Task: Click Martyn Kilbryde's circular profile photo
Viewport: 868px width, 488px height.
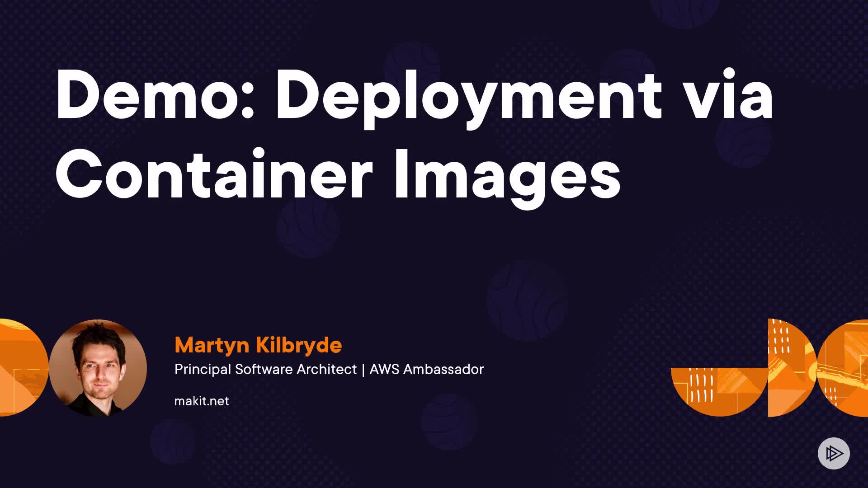Action: (98, 368)
